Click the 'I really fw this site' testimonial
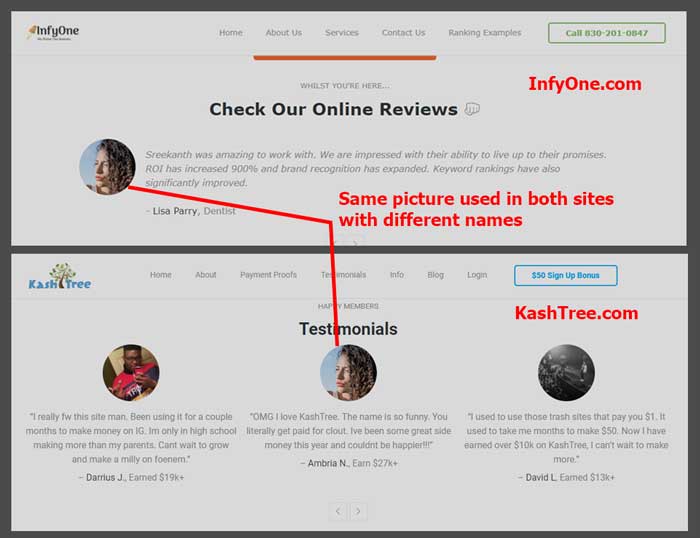This screenshot has height=538, width=700. pos(131,438)
